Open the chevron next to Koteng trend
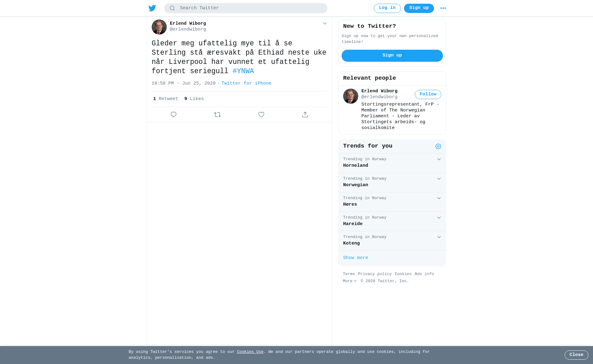The image size is (593, 364). click(439, 237)
